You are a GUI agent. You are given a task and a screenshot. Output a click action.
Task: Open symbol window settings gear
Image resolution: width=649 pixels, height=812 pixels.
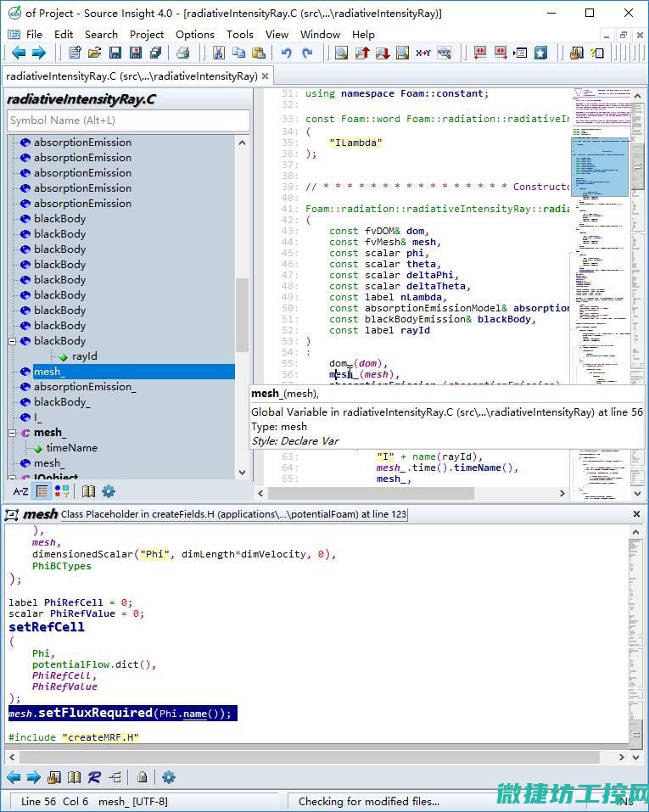pyautogui.click(x=109, y=491)
